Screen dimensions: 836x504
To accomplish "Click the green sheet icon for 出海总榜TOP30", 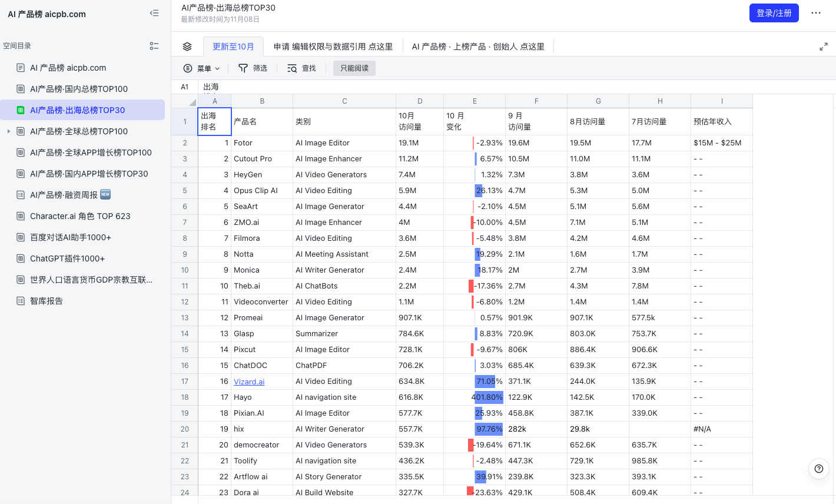I will click(x=21, y=110).
